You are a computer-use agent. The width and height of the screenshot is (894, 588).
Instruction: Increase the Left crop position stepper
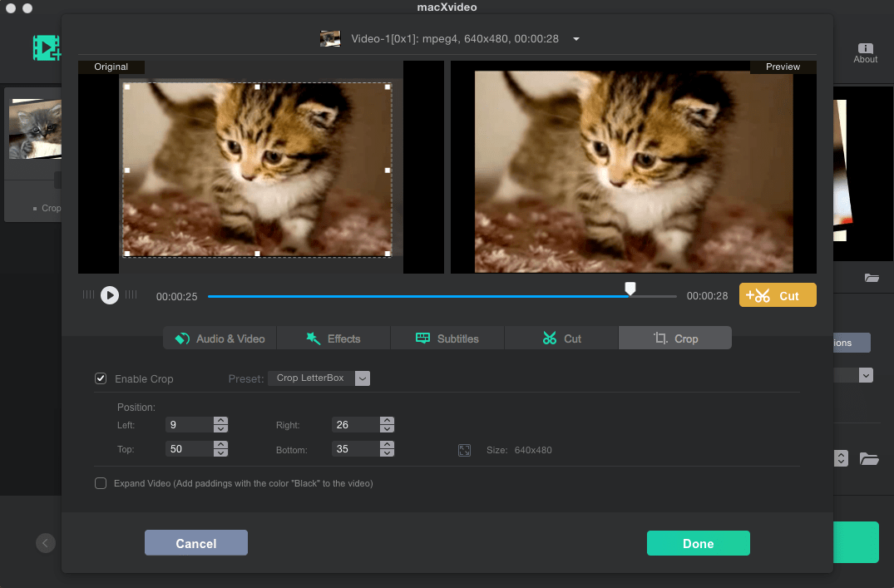click(x=220, y=420)
